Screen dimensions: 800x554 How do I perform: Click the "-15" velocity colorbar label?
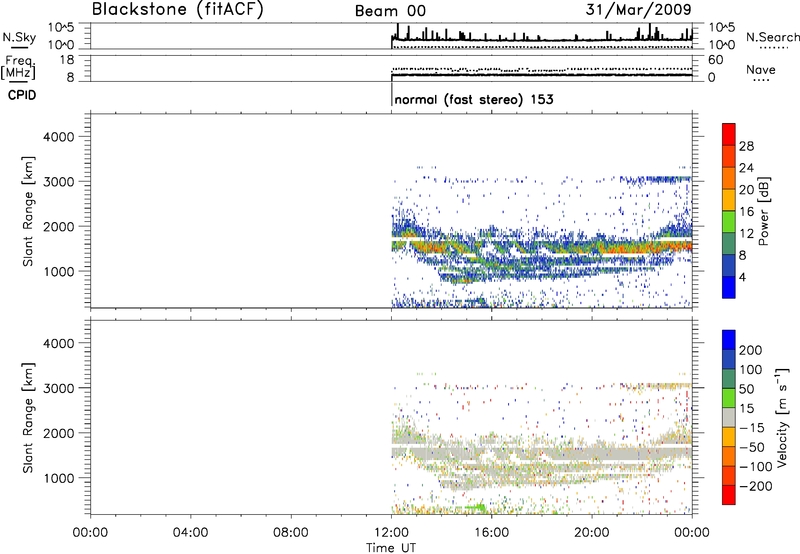click(752, 427)
